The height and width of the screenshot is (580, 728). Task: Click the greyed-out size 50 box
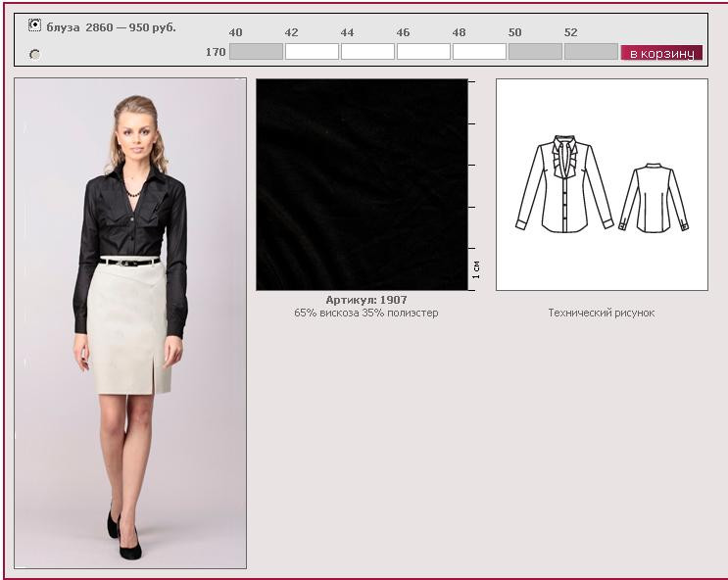[x=535, y=52]
